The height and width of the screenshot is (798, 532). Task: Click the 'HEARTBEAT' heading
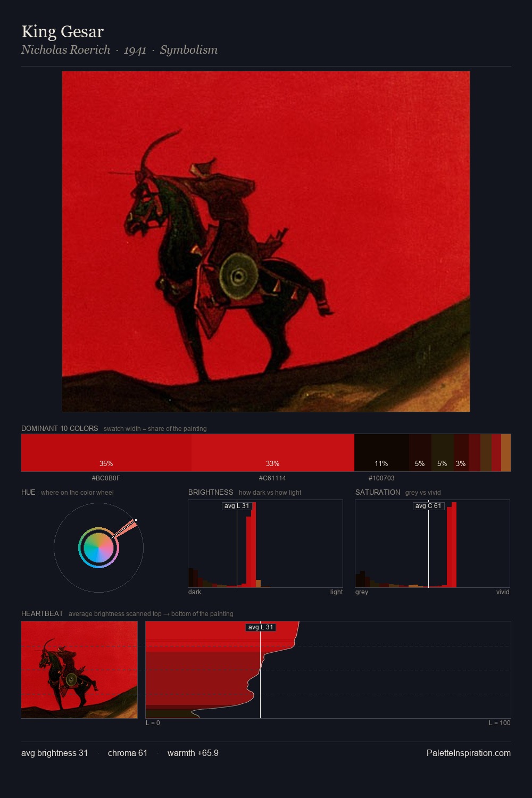[42, 613]
